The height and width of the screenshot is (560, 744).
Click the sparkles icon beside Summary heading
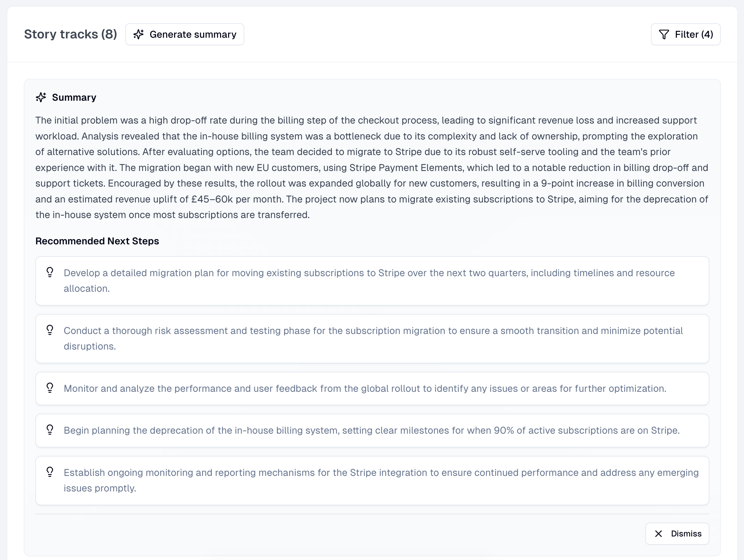[41, 97]
